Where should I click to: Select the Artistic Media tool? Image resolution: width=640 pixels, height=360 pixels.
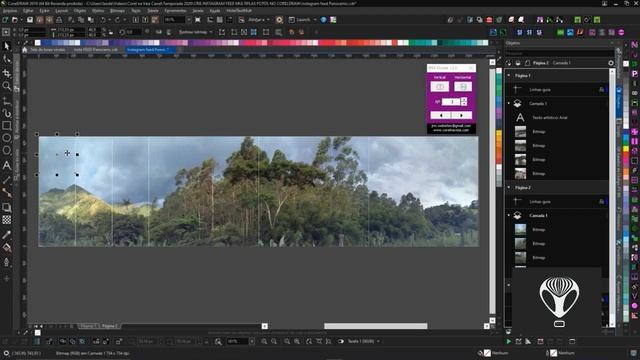7,113
